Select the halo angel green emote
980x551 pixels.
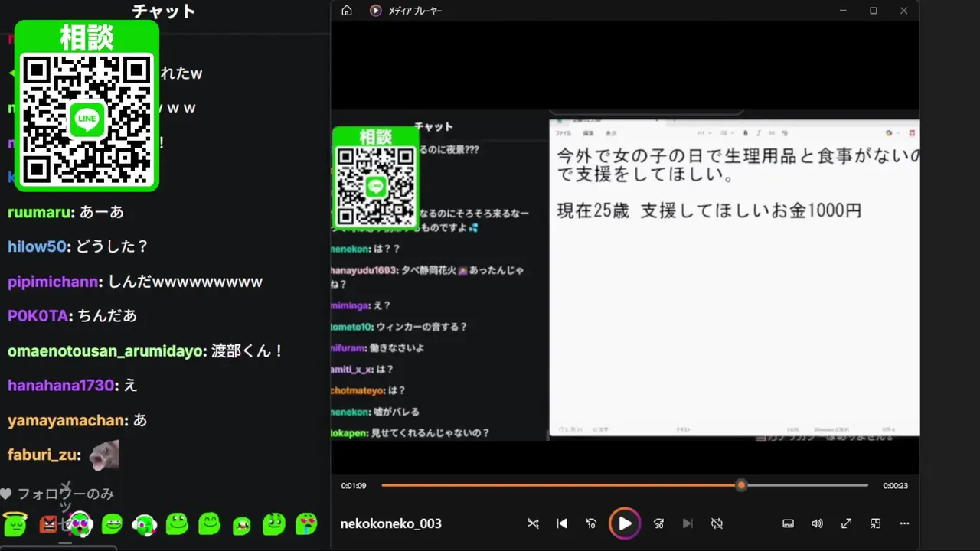pos(15,523)
